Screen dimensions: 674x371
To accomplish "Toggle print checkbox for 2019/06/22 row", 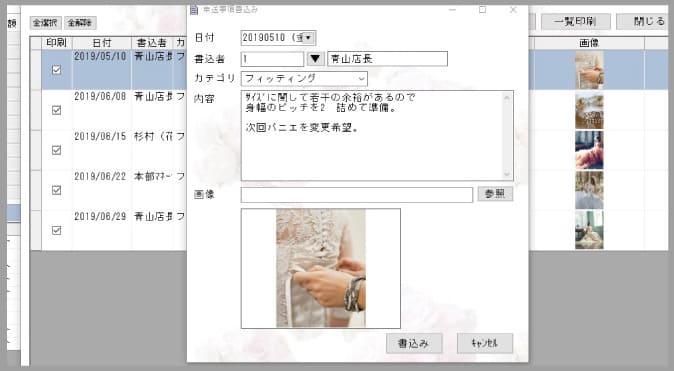I will coord(56,190).
